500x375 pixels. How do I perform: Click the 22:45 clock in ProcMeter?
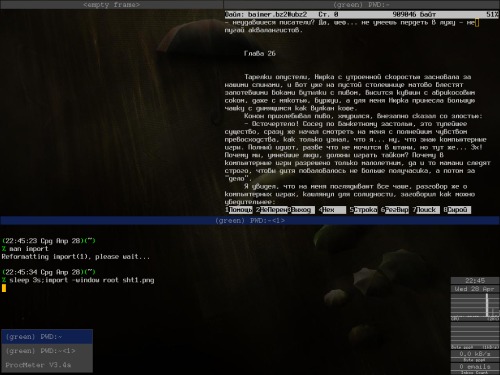click(x=475, y=281)
